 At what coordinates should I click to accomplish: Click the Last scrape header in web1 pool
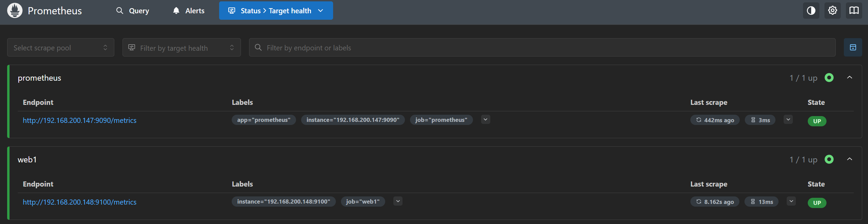(x=709, y=184)
